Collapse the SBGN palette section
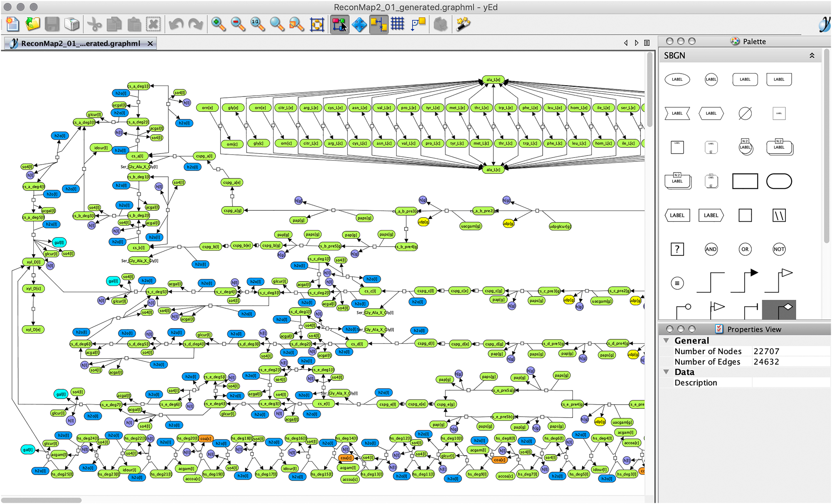This screenshot has width=832, height=504. (812, 55)
